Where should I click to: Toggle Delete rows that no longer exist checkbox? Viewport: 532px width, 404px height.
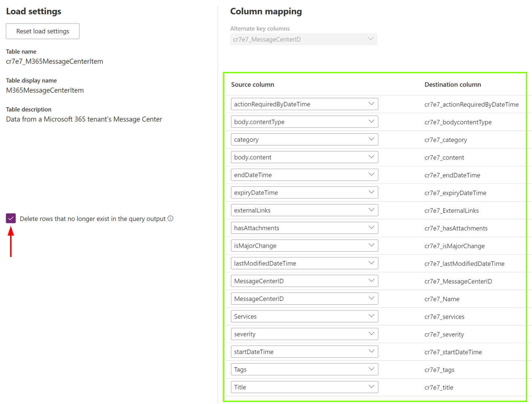click(x=11, y=219)
